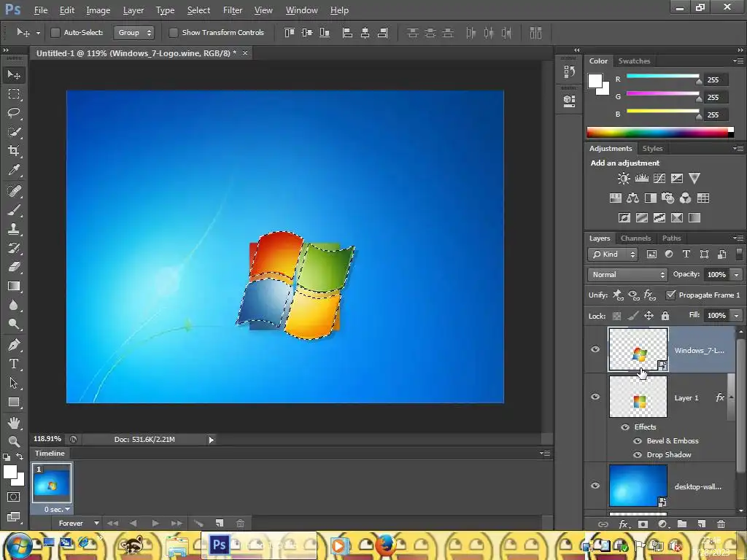Open Firefox from the taskbar
747x560 pixels.
(x=385, y=545)
